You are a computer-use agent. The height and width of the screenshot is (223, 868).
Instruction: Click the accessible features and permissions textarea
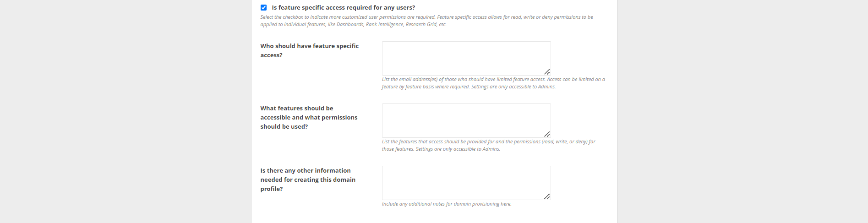click(466, 120)
